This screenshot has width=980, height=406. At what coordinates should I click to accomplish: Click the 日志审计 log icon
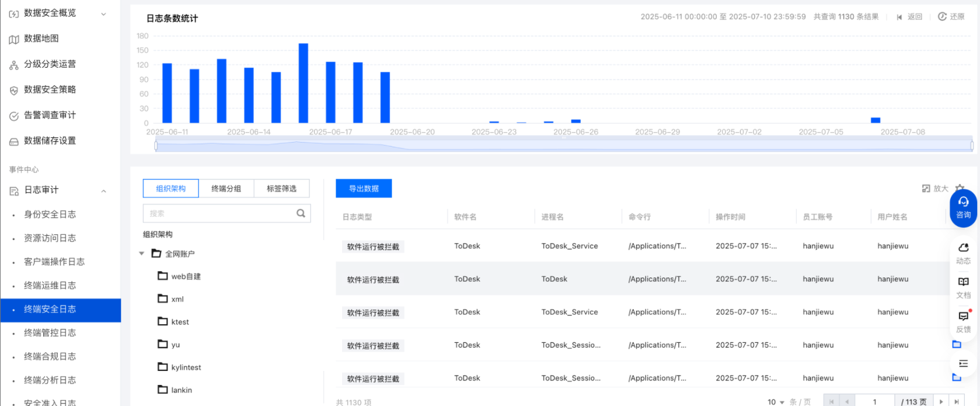point(14,191)
